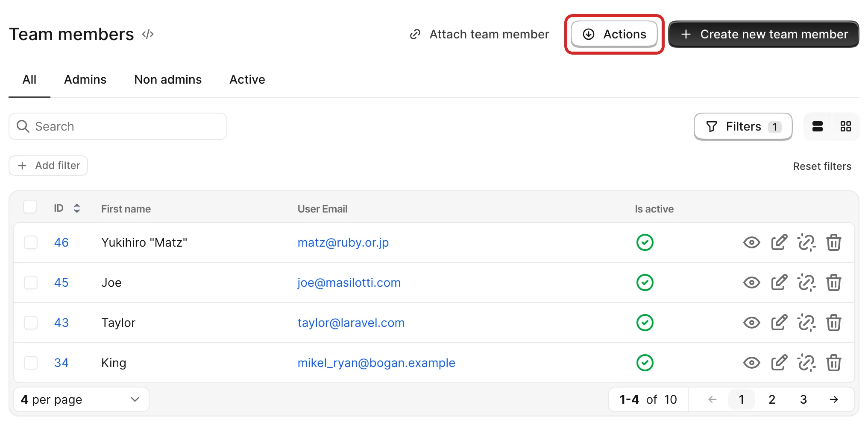Select all rows header checkbox
This screenshot has width=868, height=431.
(x=30, y=207)
